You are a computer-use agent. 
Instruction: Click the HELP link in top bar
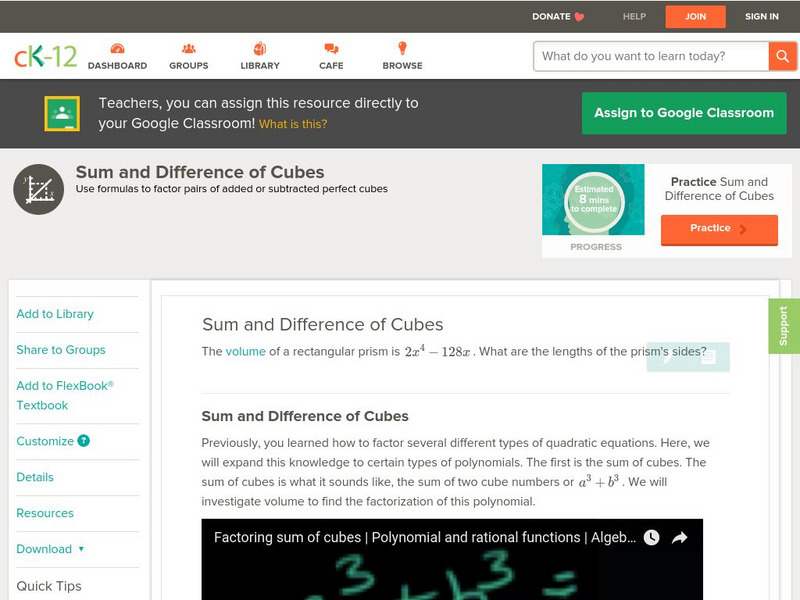click(x=634, y=17)
